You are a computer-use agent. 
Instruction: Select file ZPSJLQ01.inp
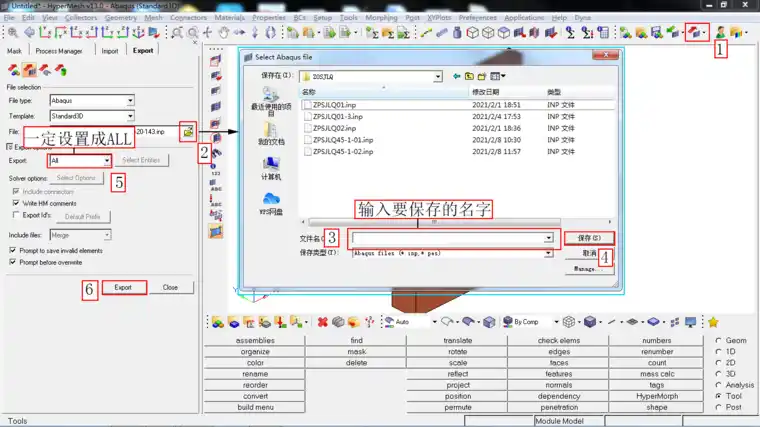click(x=334, y=105)
